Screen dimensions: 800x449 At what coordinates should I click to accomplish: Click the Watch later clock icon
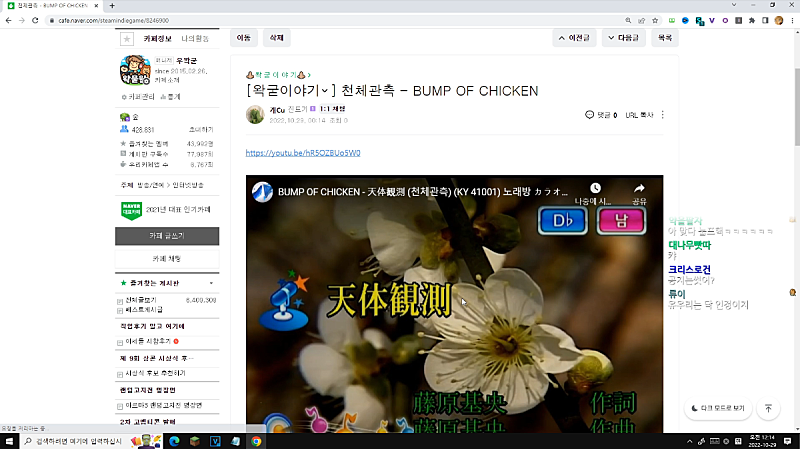tap(595, 188)
